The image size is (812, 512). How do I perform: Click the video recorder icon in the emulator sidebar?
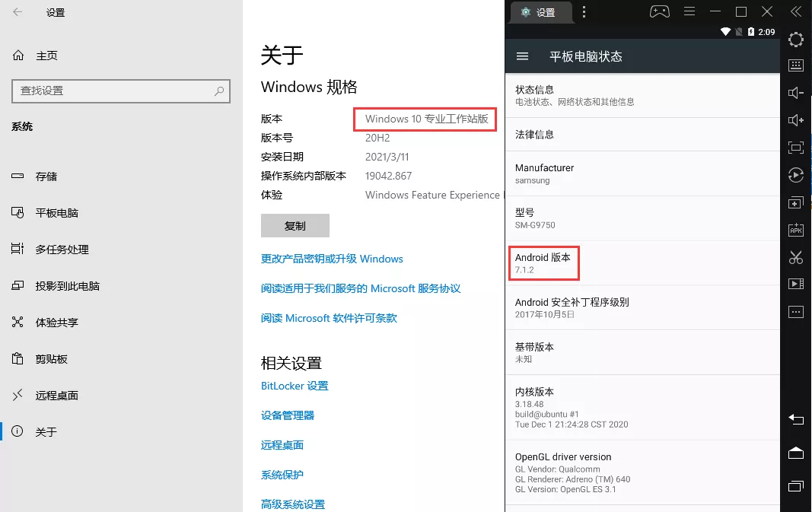(796, 284)
